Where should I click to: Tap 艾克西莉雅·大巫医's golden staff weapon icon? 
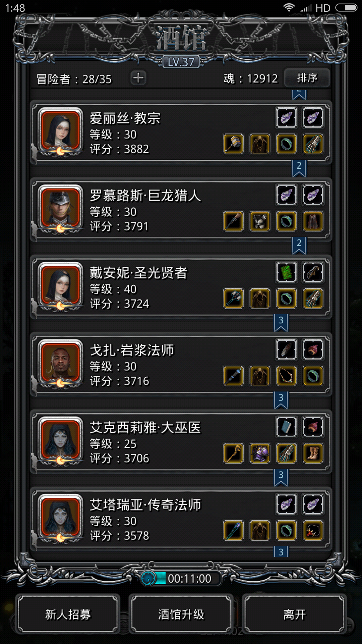coord(233,453)
